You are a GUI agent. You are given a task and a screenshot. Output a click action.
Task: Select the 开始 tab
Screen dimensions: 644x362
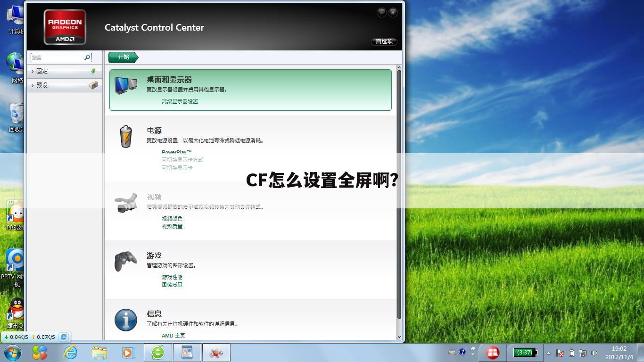pos(124,57)
